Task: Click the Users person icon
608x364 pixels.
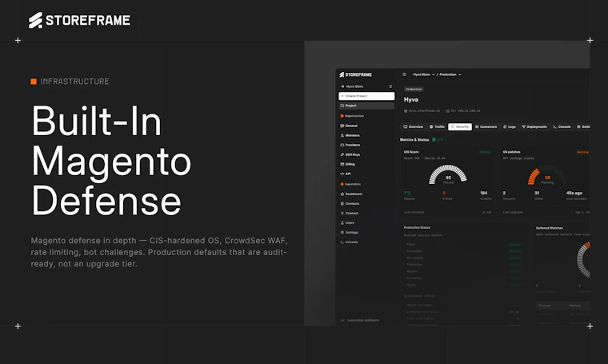Action: 342,223
